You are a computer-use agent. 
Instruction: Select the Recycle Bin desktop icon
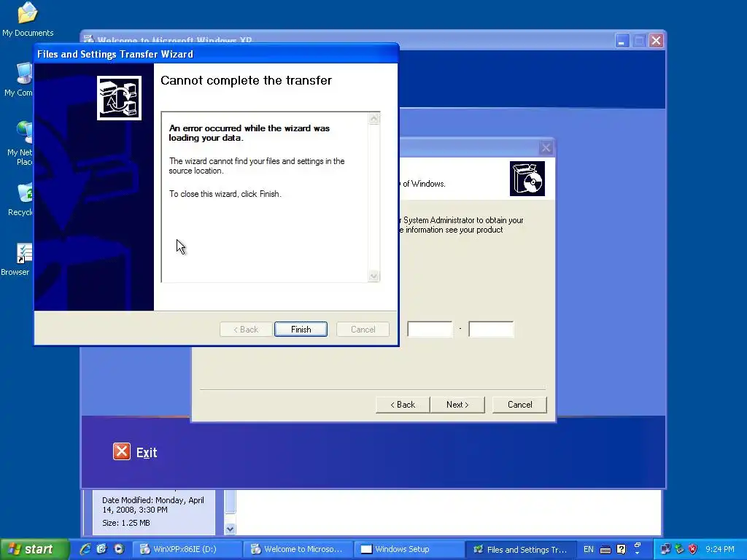pyautogui.click(x=21, y=200)
